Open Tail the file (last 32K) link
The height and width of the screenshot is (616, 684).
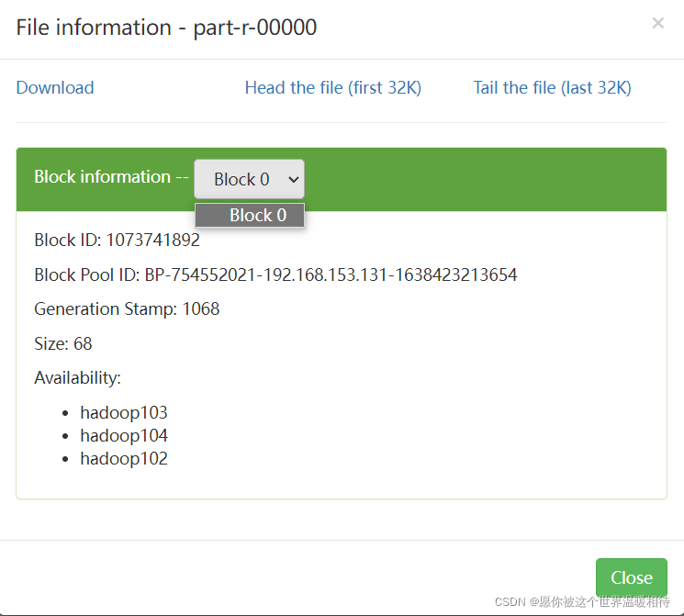553,88
